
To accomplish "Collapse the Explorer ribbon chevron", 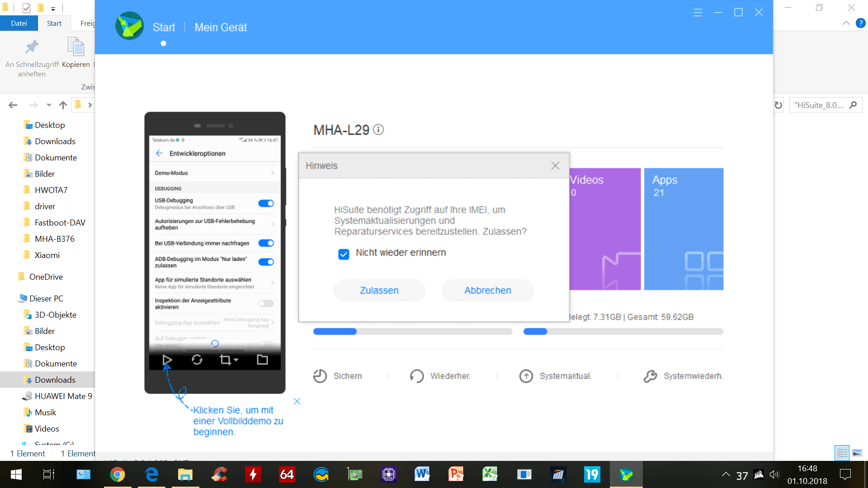I will point(846,23).
